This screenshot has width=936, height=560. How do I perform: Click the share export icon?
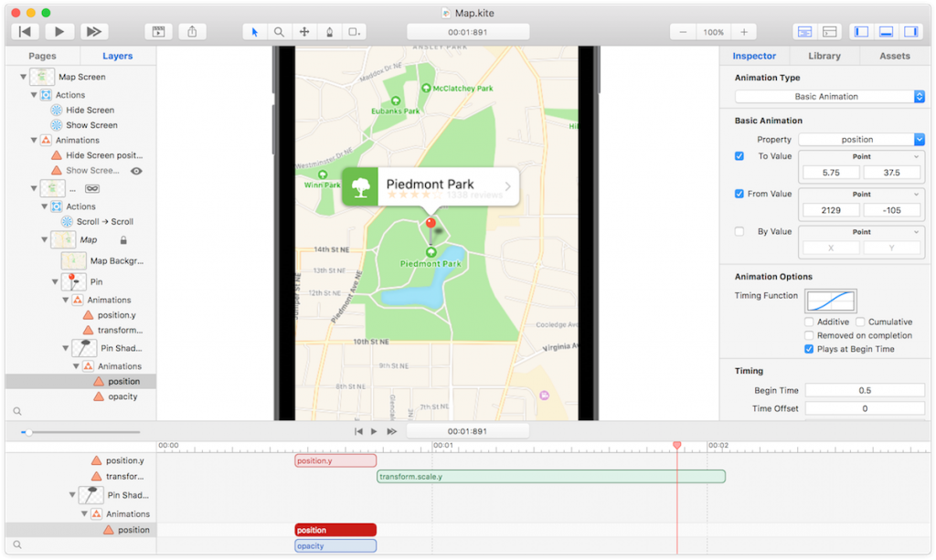(x=192, y=31)
